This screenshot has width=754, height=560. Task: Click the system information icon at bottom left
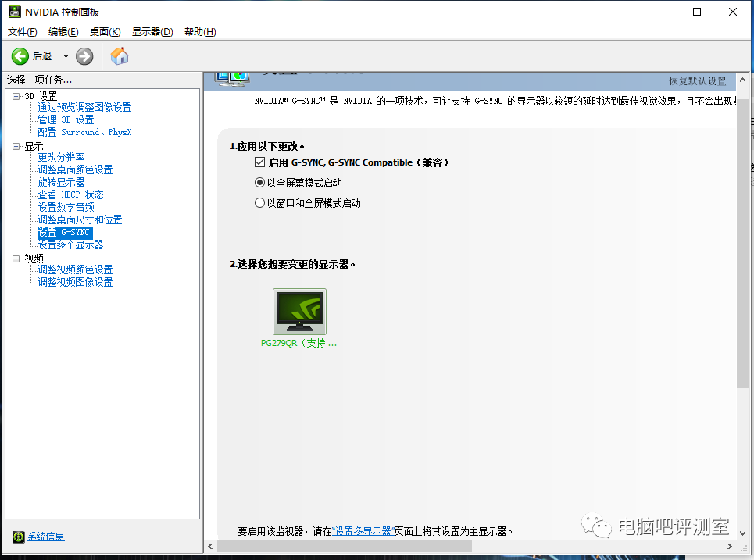[x=17, y=537]
